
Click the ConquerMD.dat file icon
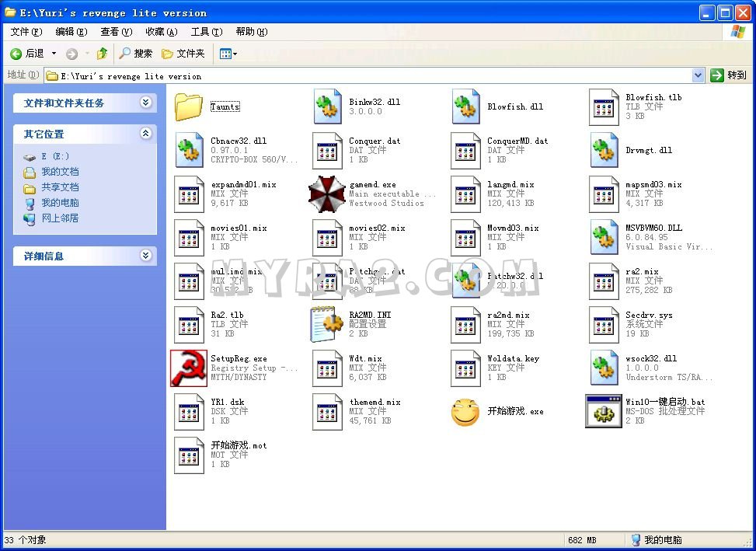coord(465,151)
